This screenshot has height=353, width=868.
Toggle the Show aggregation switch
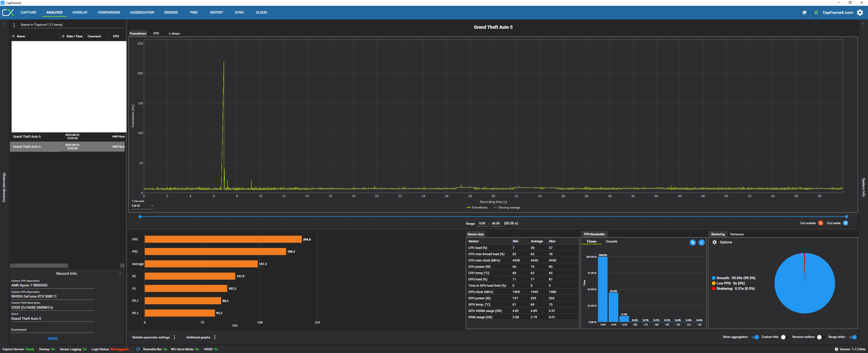(755, 337)
